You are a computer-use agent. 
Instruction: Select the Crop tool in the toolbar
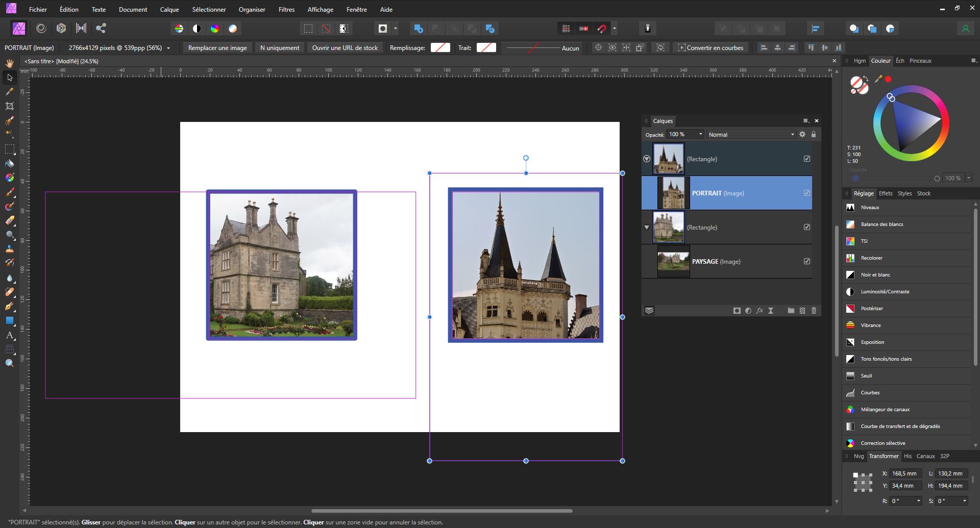pyautogui.click(x=9, y=106)
